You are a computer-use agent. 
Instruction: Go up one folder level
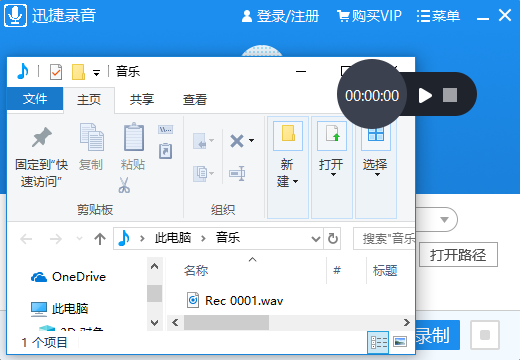(x=100, y=239)
